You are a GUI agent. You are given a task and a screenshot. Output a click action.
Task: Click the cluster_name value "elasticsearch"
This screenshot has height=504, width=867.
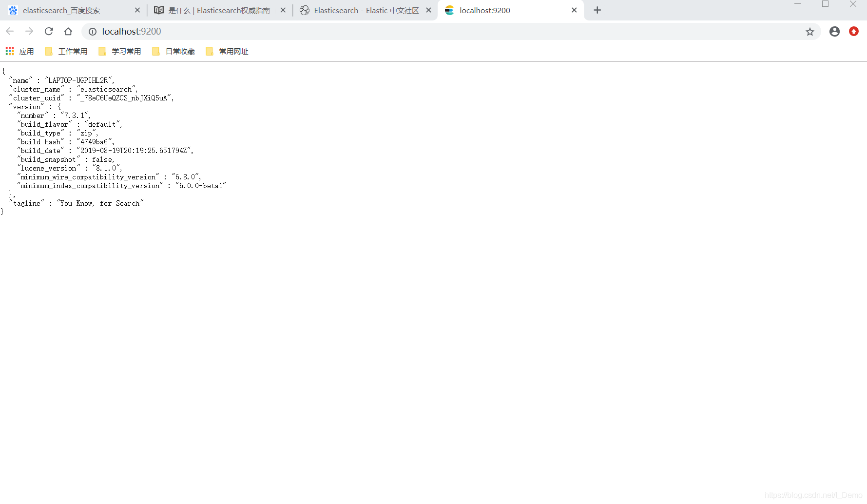106,89
